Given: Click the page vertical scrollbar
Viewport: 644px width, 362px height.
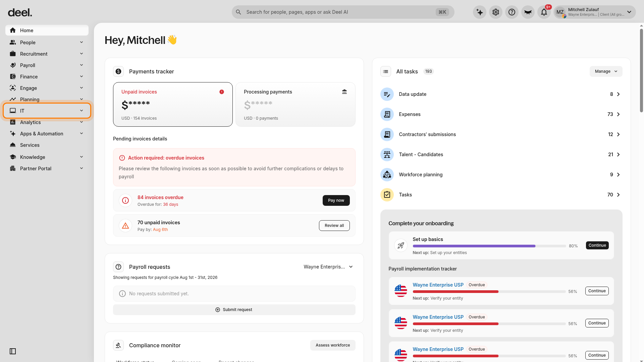Looking at the screenshot, I should (641, 70).
